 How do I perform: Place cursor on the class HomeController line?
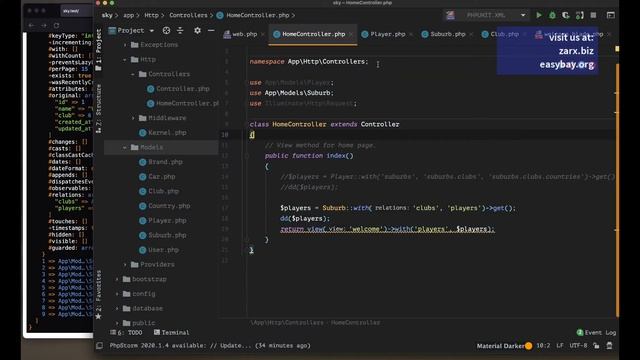324,124
